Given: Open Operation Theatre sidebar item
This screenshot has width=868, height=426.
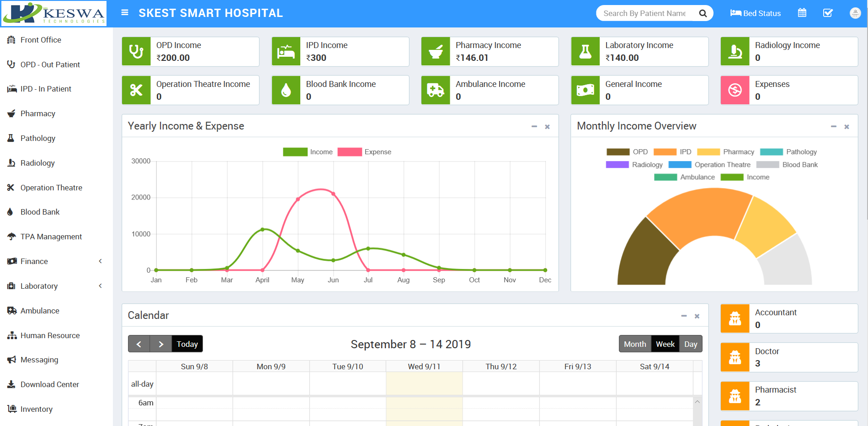Looking at the screenshot, I should (x=51, y=188).
